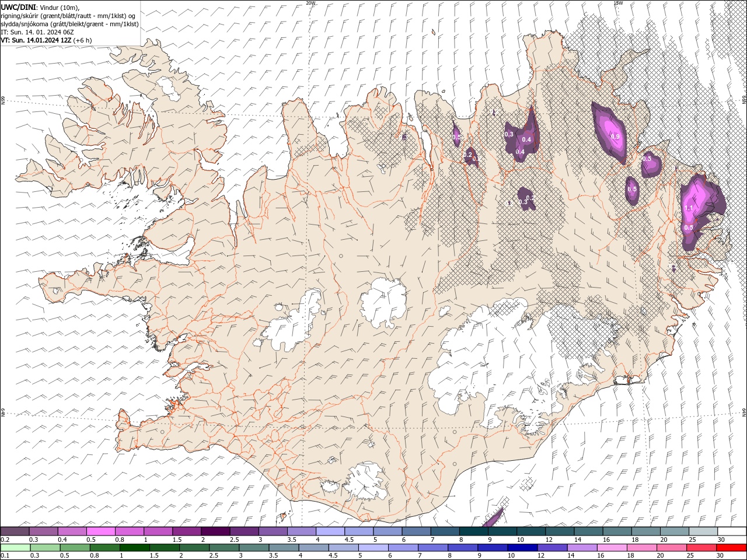Click the '(+6 h)' forecast offset text
The height and width of the screenshot is (560, 747).
pos(83,40)
